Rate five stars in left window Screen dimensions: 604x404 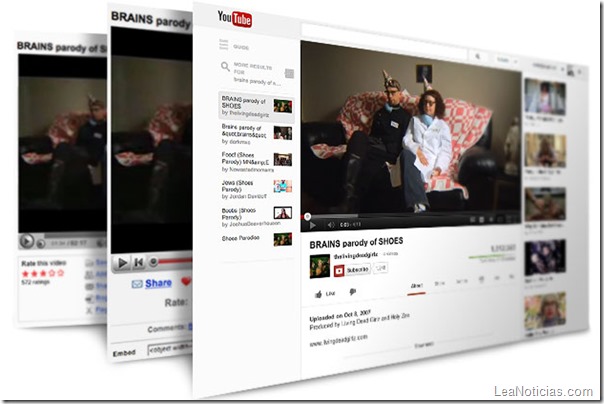point(60,273)
